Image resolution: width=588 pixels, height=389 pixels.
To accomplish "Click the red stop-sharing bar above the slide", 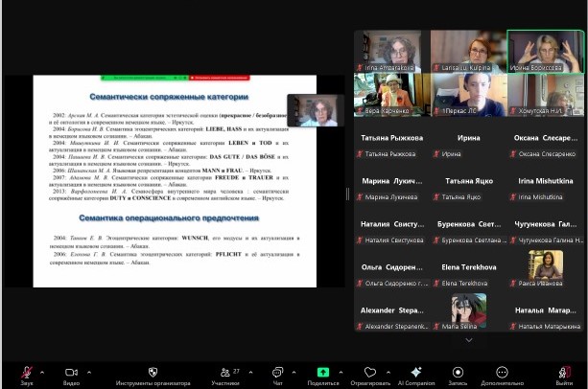I will 220,78.
